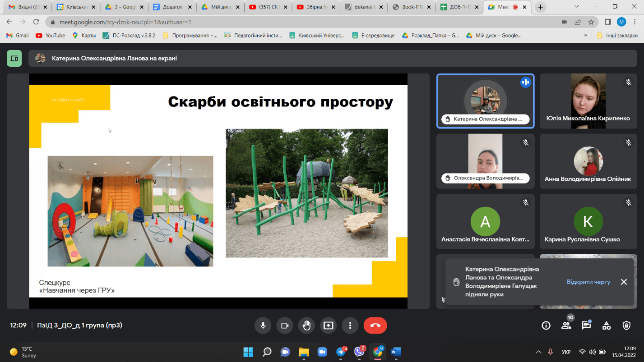Open the participants people panel

[x=566, y=325]
